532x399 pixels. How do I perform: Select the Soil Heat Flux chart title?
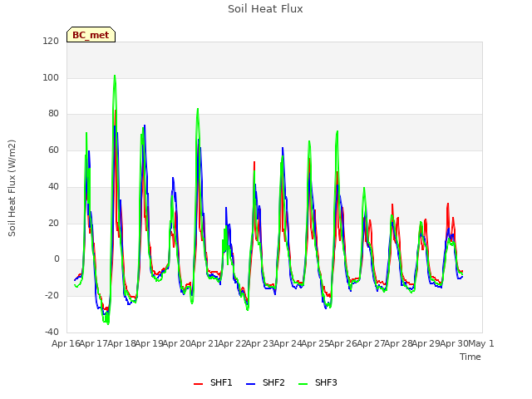point(265,9)
